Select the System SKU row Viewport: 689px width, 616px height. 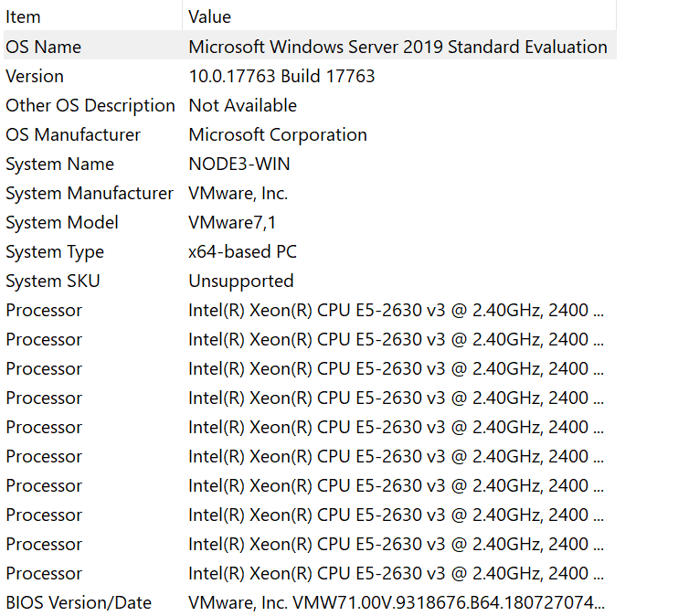[310, 281]
